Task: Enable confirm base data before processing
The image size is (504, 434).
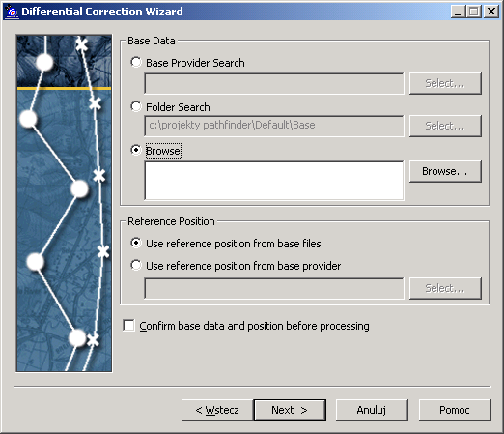Action: click(128, 326)
